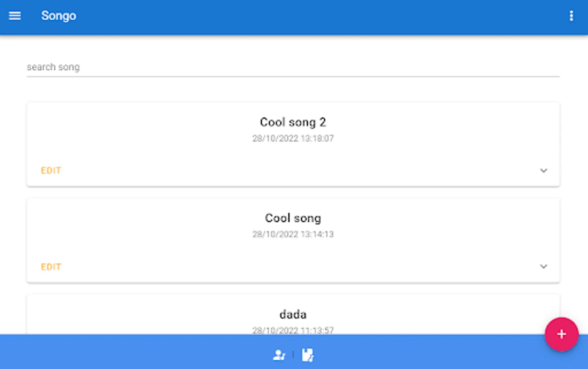Open the artist icon in the bottom bar
Viewport: 588px width, 369px height.
[x=279, y=355]
